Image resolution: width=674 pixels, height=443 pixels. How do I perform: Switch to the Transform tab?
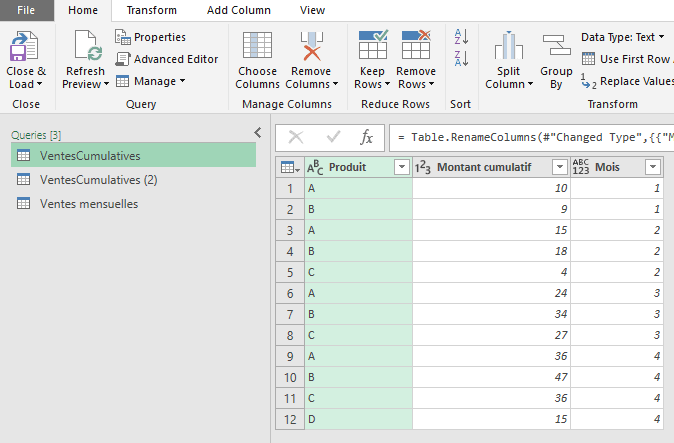(x=151, y=10)
